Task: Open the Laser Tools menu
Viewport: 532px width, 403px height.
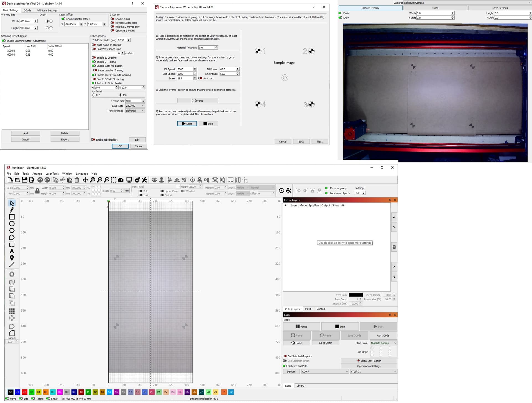Action: pos(52,174)
